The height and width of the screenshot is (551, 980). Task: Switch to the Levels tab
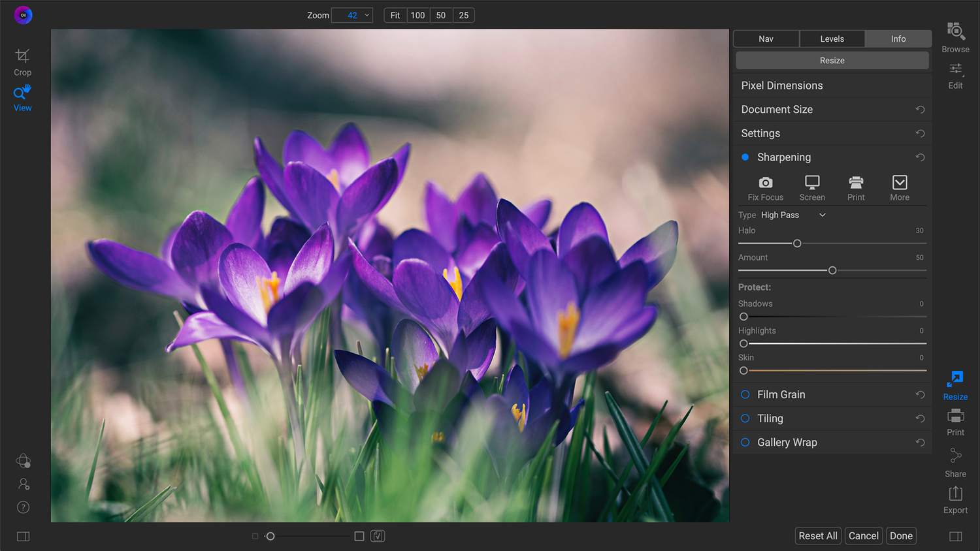coord(832,39)
